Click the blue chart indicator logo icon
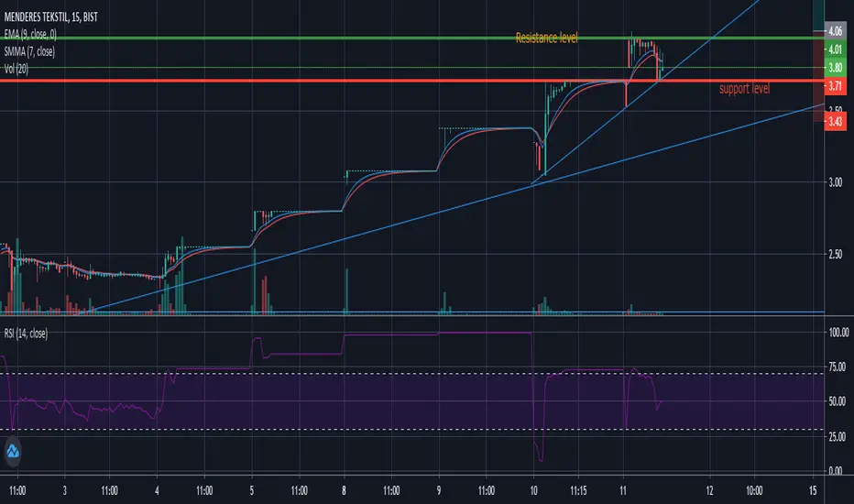Image resolution: width=854 pixels, height=504 pixels. click(13, 452)
